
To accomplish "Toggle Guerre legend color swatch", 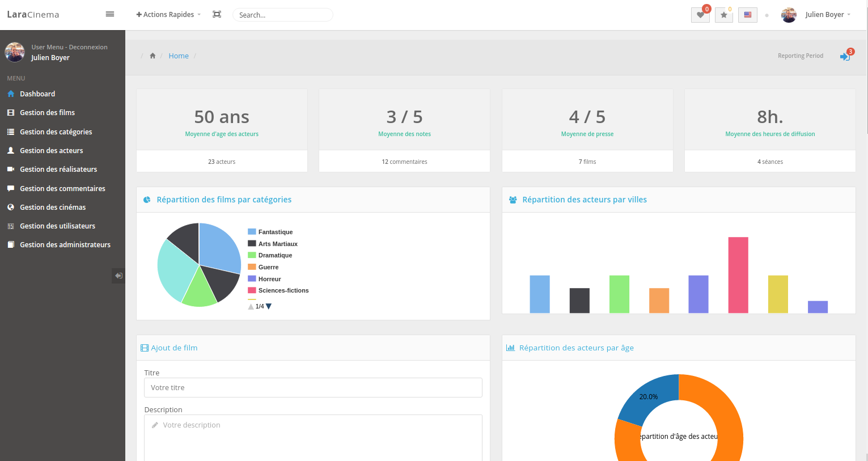I will point(252,267).
